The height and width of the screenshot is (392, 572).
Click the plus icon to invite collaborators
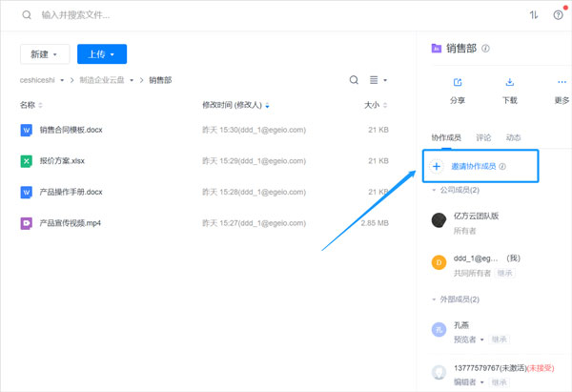click(437, 167)
